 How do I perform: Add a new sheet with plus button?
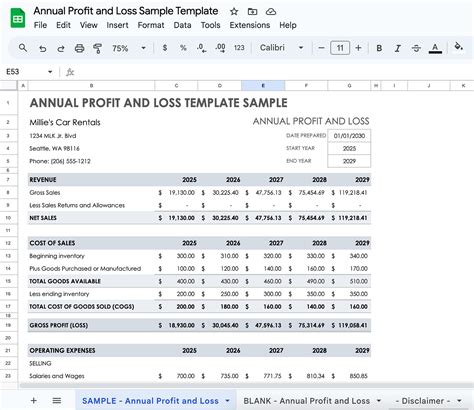click(34, 401)
